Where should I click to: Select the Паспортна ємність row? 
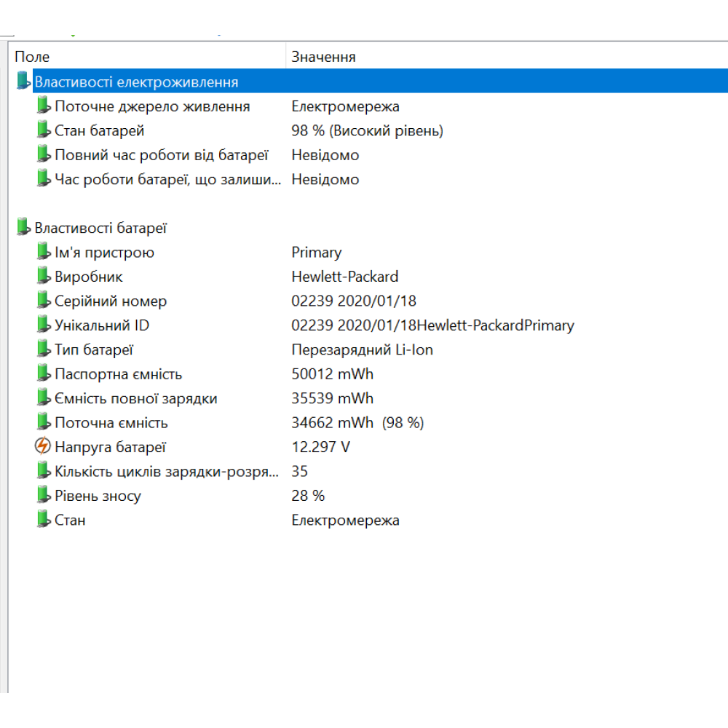click(x=118, y=374)
